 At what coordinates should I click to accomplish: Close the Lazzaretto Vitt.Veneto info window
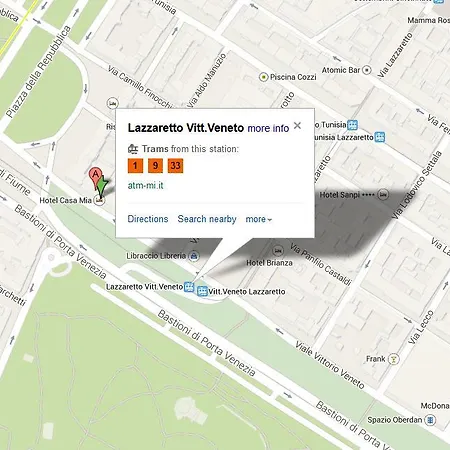(x=297, y=126)
